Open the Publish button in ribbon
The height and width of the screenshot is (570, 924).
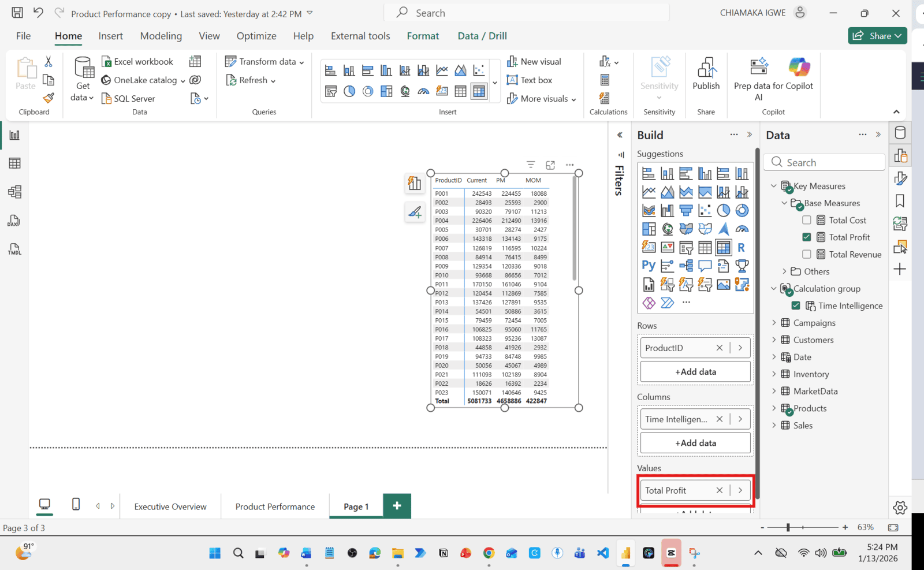point(706,74)
